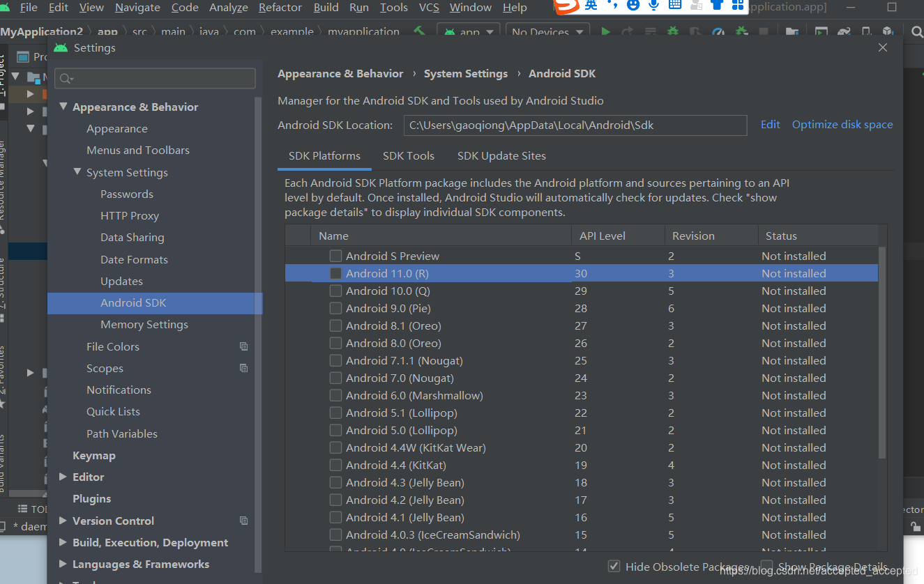Viewport: 924px width, 584px height.
Task: Click the Android 5.1 (Lollipop) row name
Action: coord(401,413)
